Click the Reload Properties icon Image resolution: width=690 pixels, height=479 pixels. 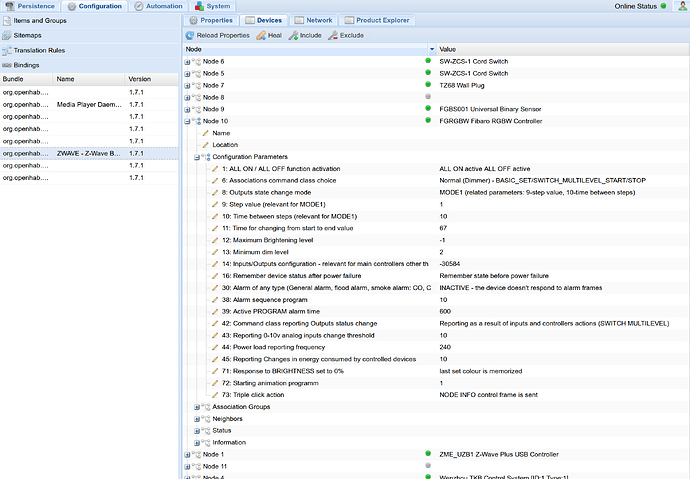pos(192,35)
